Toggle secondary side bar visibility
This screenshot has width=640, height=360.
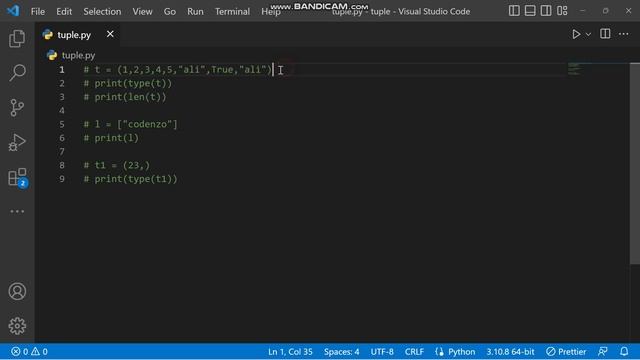546,11
